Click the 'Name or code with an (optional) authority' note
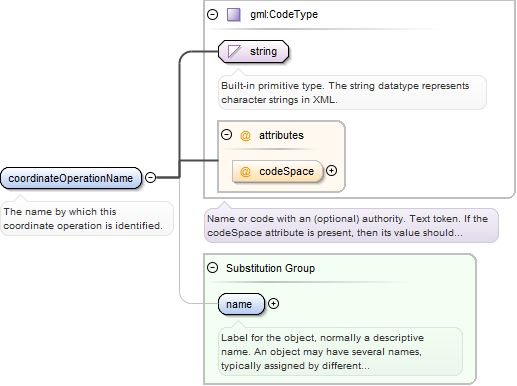The height and width of the screenshot is (386, 517). 351,226
